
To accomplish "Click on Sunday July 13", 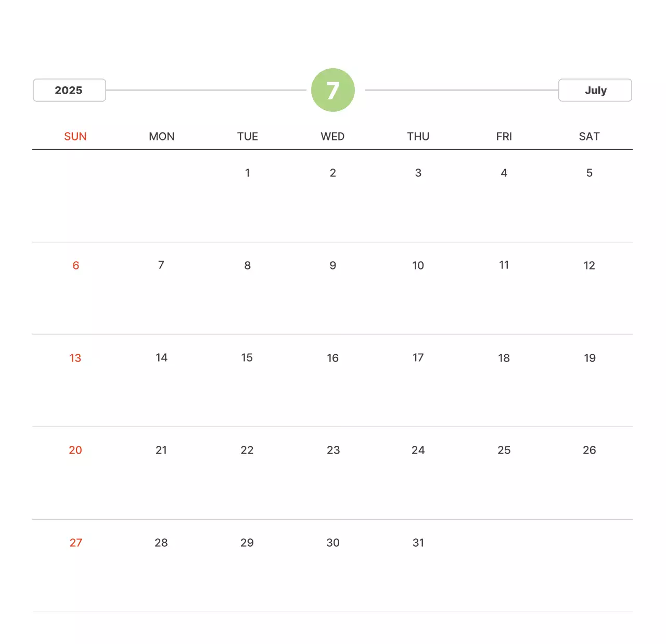I will (75, 358).
